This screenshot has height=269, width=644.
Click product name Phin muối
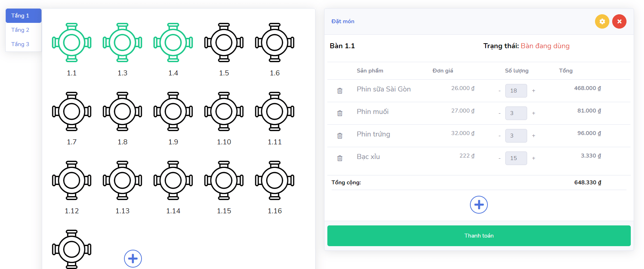372,112
